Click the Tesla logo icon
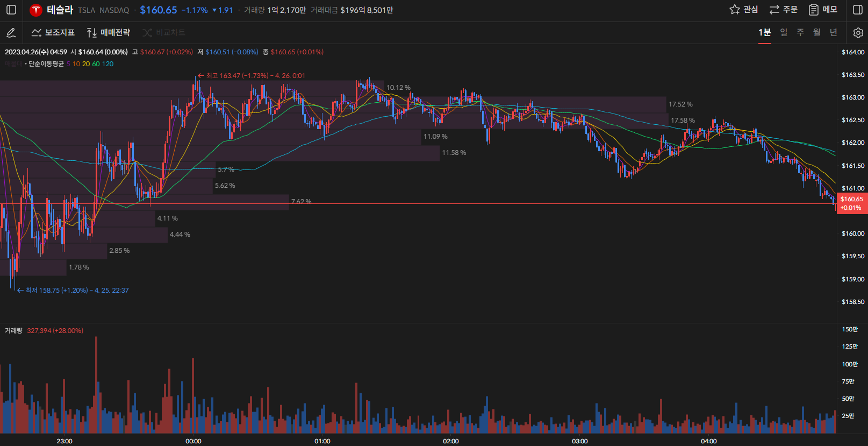The image size is (868, 446). 36,10
